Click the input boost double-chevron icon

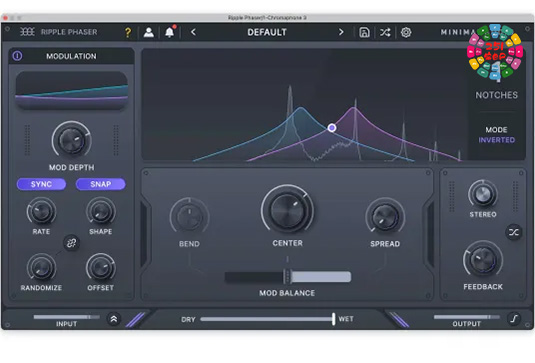click(x=114, y=319)
